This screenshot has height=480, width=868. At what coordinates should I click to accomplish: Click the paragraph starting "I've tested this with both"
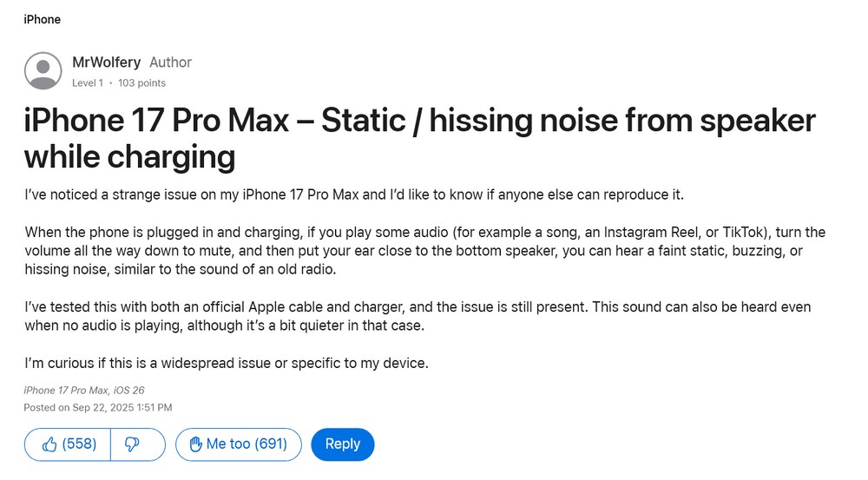pos(418,317)
